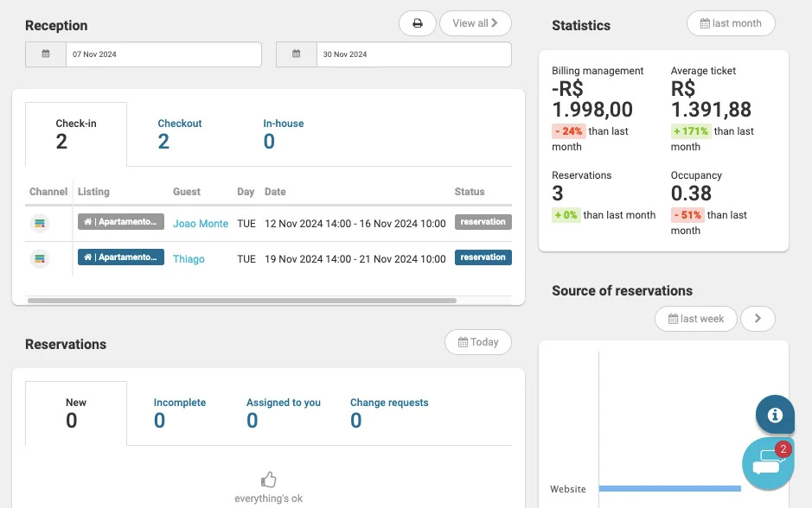812x508 pixels.
Task: Open the blue info help button
Action: point(775,415)
